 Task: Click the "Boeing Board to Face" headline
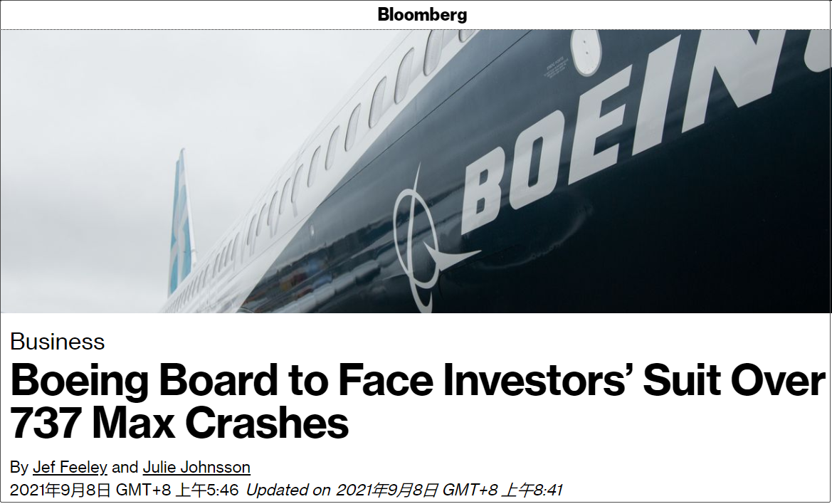221,381
